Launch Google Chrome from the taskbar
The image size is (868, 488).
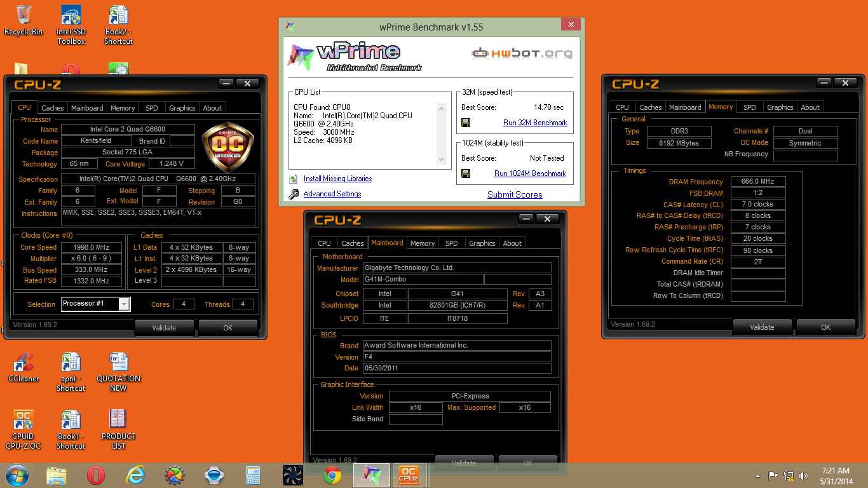[x=332, y=475]
